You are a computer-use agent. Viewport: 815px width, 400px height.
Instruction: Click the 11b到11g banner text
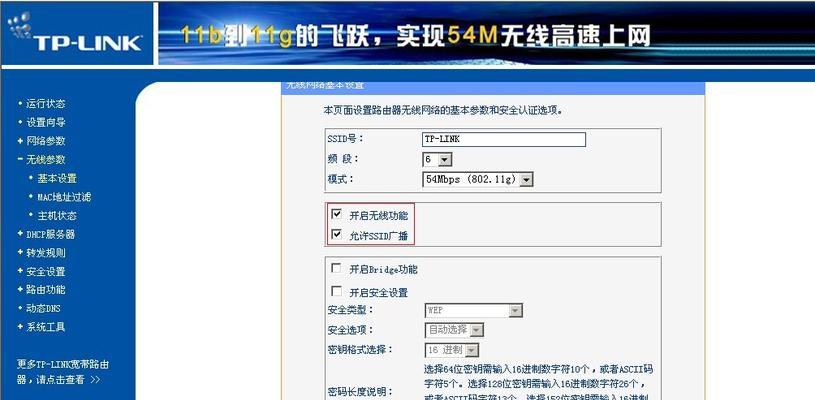pyautogui.click(x=416, y=36)
